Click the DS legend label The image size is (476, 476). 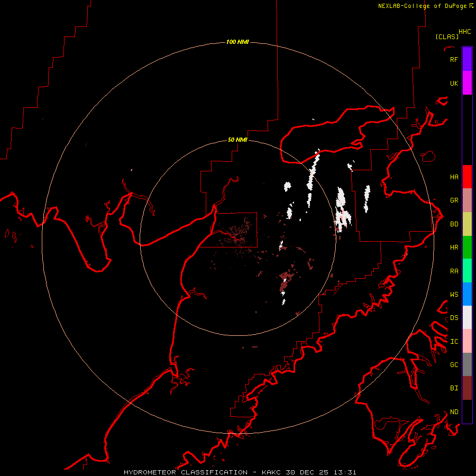point(454,317)
